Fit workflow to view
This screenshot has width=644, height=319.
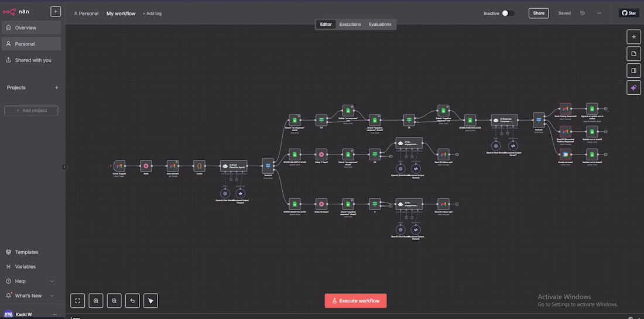pyautogui.click(x=78, y=300)
